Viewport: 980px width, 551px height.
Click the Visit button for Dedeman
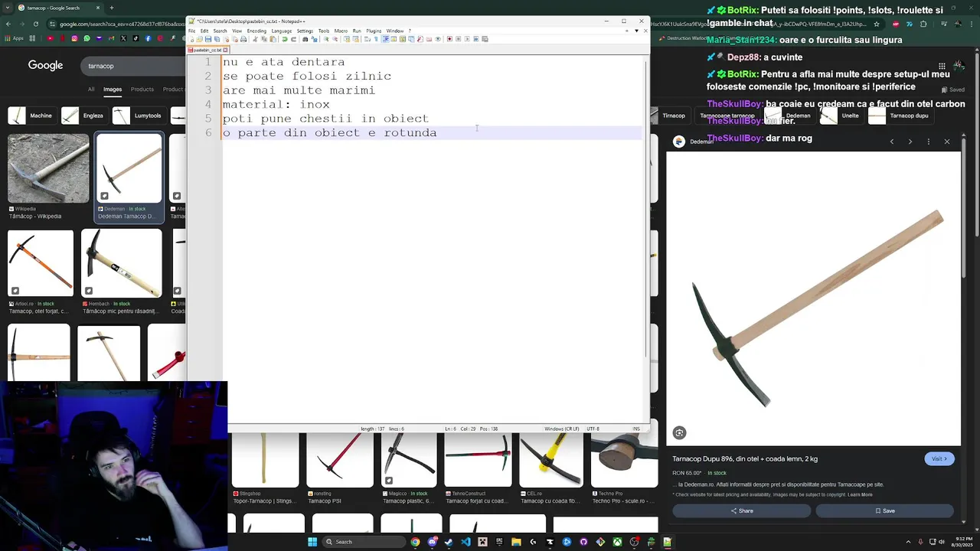939,458
